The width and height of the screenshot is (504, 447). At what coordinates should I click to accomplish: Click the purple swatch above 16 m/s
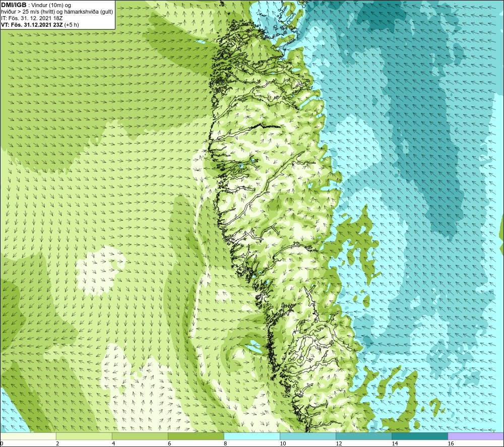tap(476, 436)
